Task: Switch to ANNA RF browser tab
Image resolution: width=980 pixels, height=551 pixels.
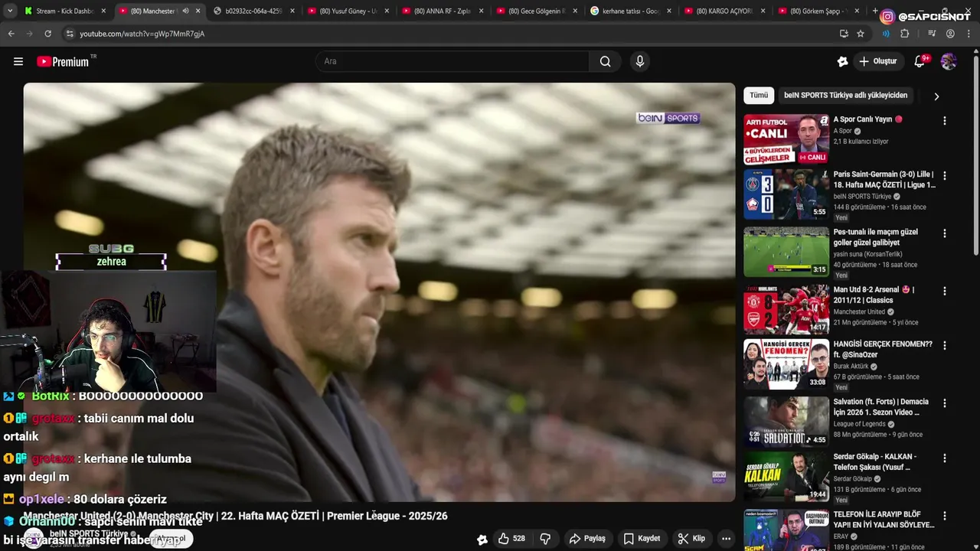Action: pyautogui.click(x=442, y=11)
